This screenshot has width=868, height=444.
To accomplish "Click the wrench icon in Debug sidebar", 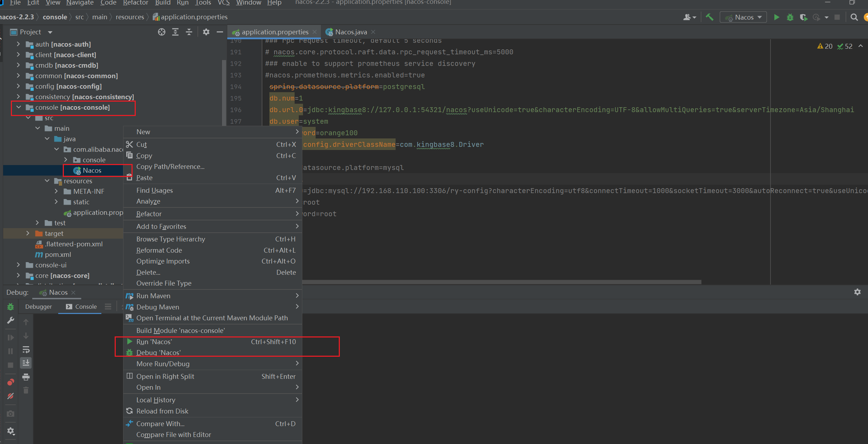I will pyautogui.click(x=11, y=321).
